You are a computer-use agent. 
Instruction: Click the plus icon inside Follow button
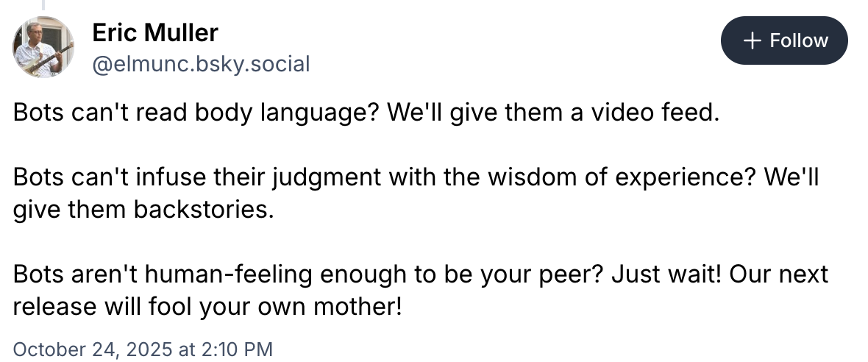(751, 40)
